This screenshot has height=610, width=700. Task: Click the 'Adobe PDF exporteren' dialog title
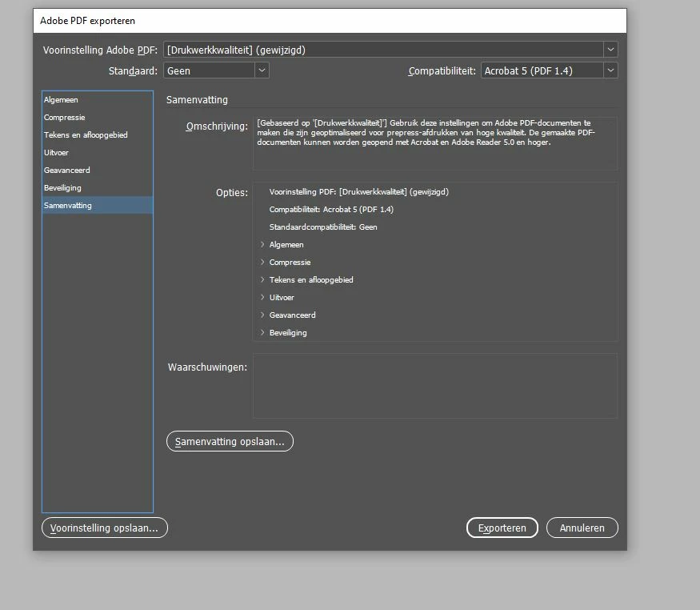87,21
